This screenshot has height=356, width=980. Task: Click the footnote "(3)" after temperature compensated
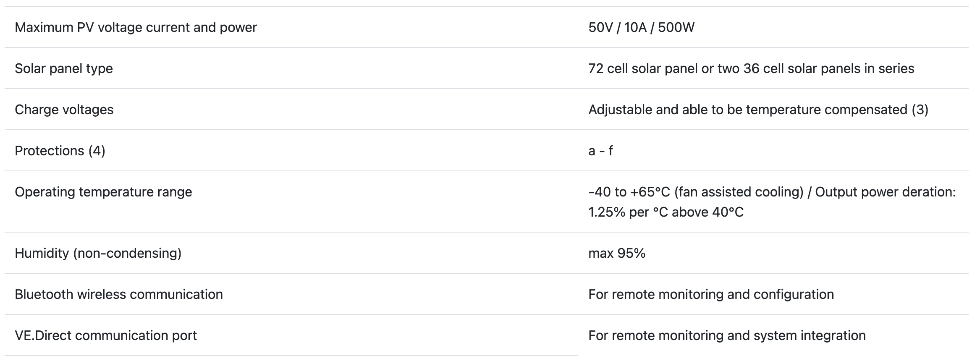point(920,110)
